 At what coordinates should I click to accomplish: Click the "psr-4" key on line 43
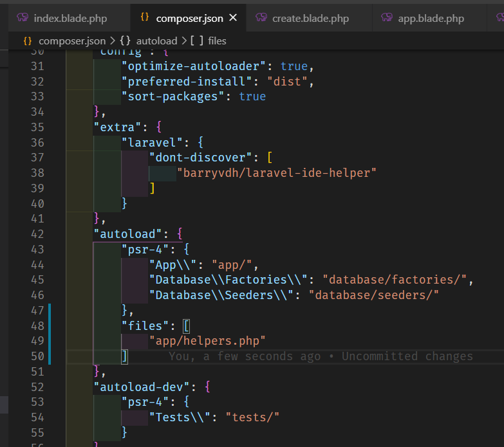pyautogui.click(x=145, y=250)
